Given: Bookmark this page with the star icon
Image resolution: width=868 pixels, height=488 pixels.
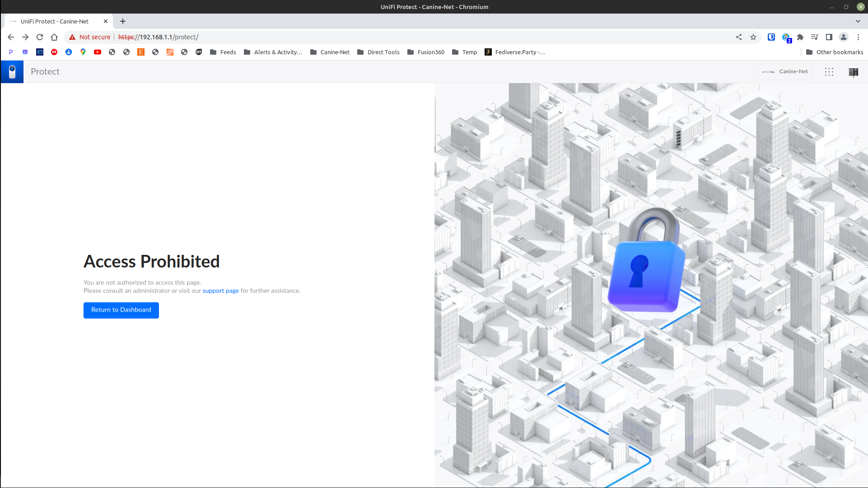Looking at the screenshot, I should click(753, 37).
